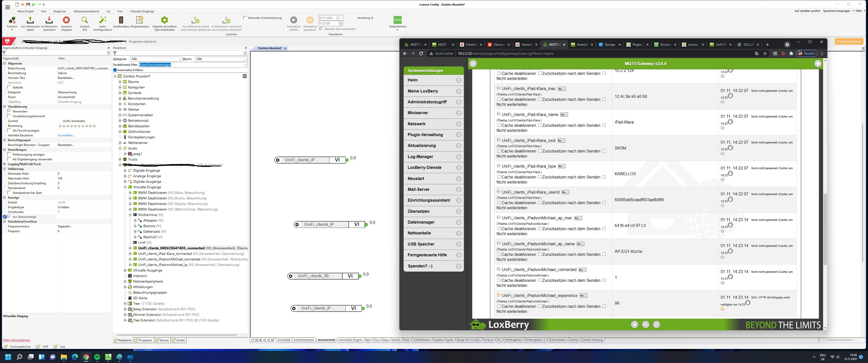Image resolution: width=868 pixels, height=363 pixels.
Task: Click LoxBerry footer menu list icon
Action: pyautogui.click(x=646, y=325)
